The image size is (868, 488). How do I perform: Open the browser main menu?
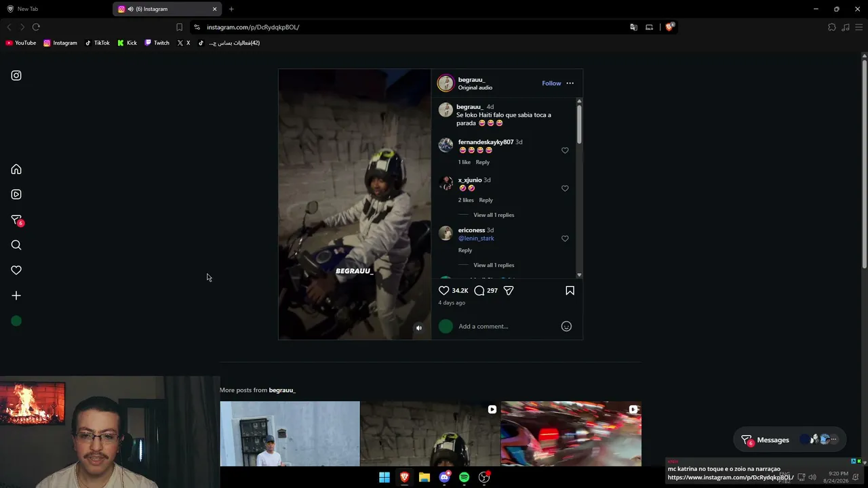[x=859, y=27]
